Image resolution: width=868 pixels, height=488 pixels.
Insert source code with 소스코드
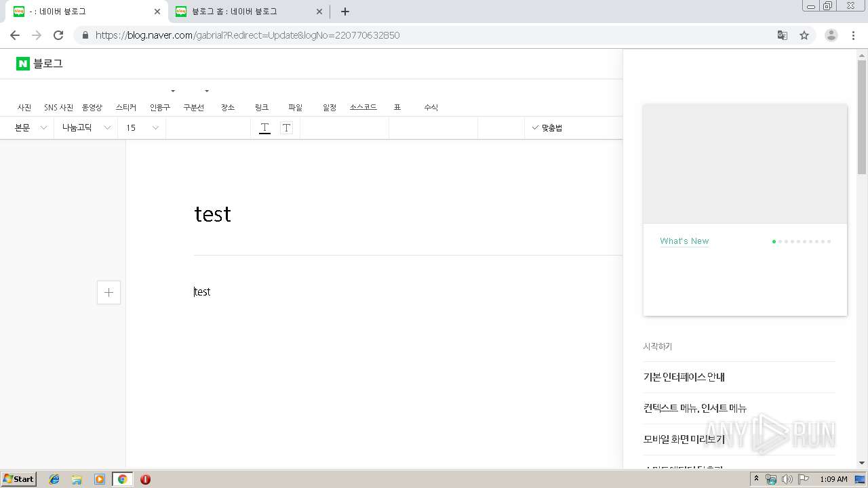tap(363, 108)
